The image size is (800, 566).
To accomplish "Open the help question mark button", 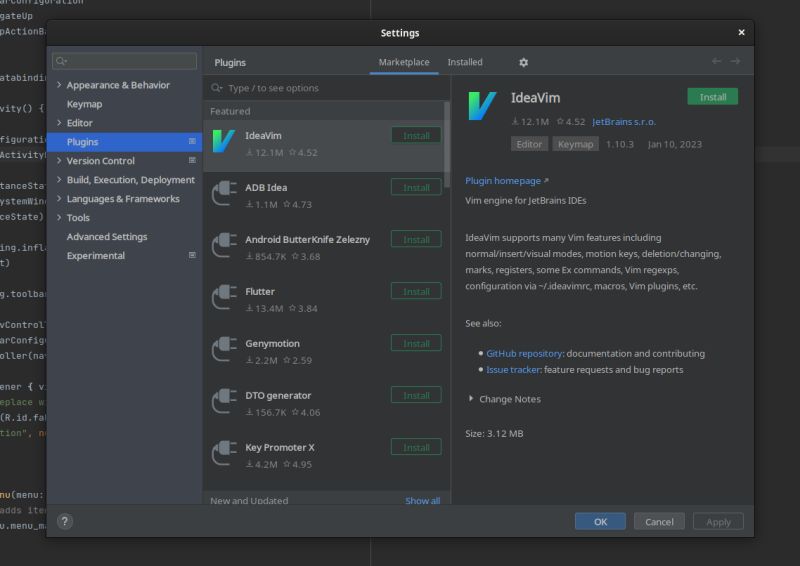I will [65, 521].
